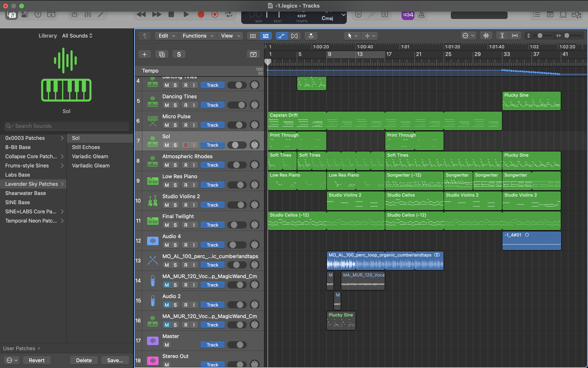Click the add new track plus button
The height and width of the screenshot is (368, 588).
[x=144, y=54]
